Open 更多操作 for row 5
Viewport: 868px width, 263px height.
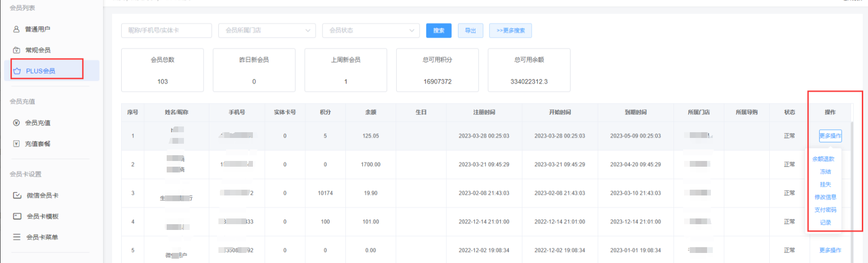coord(830,251)
